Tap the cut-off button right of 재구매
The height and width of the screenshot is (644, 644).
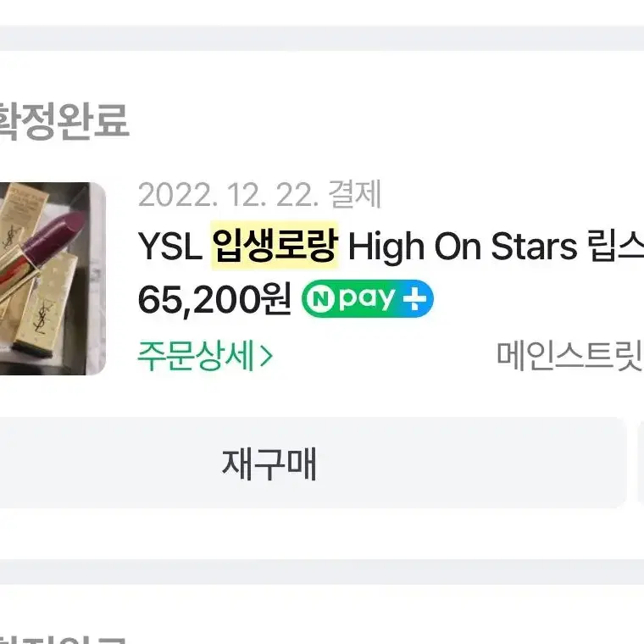coord(641,464)
